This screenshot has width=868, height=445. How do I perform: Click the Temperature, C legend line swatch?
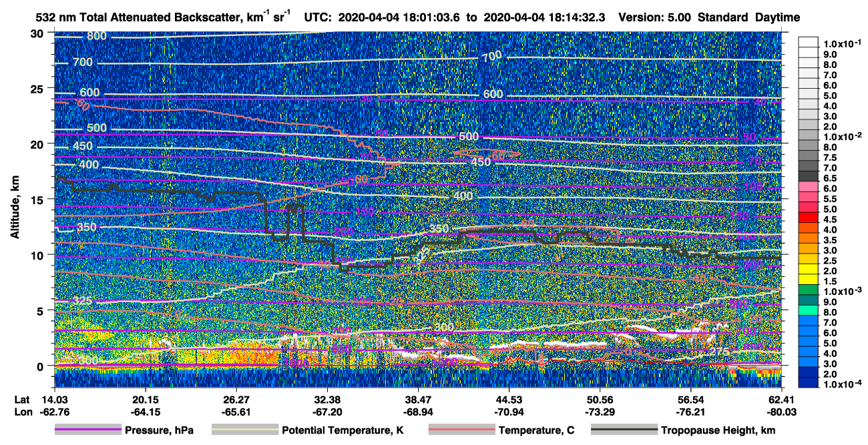point(461,430)
